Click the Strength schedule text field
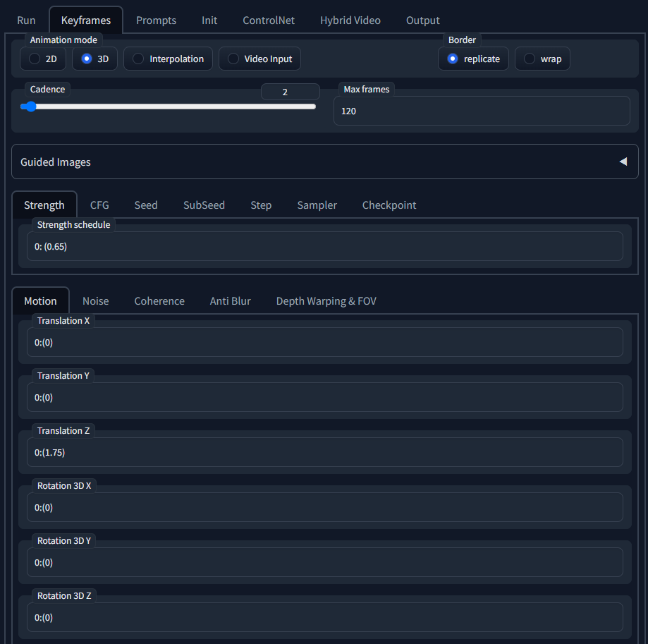Viewport: 648px width, 644px height. tap(325, 246)
